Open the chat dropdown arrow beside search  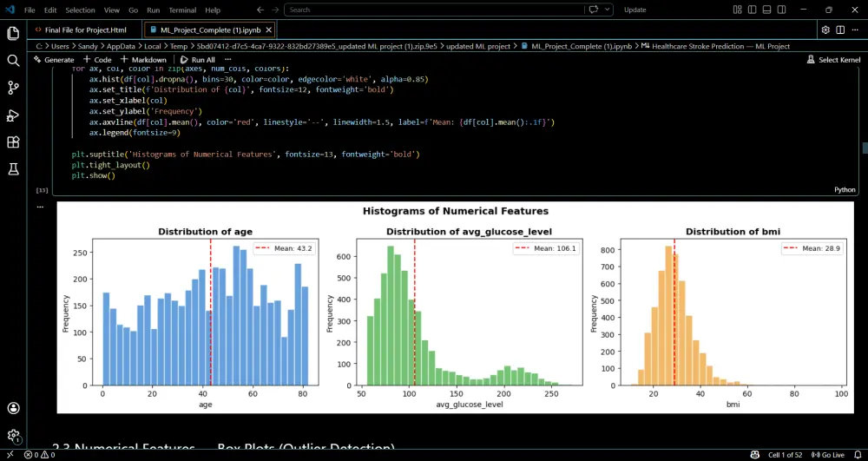608,10
